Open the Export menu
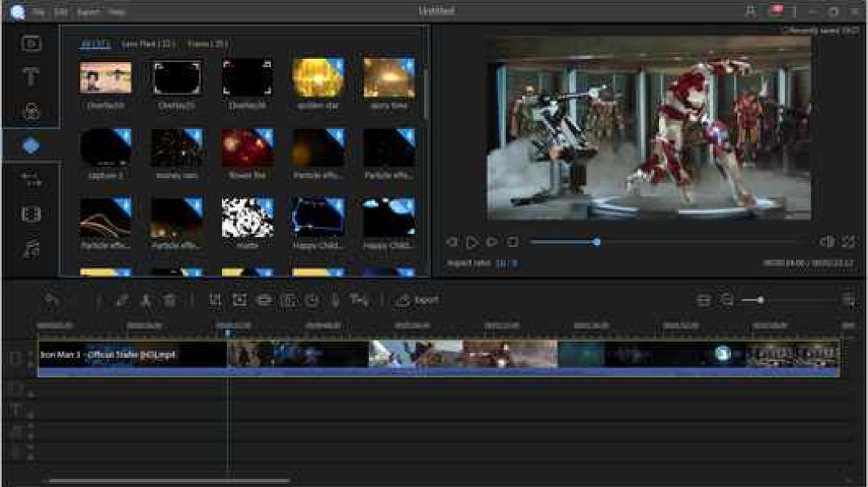868x487 pixels. point(88,11)
